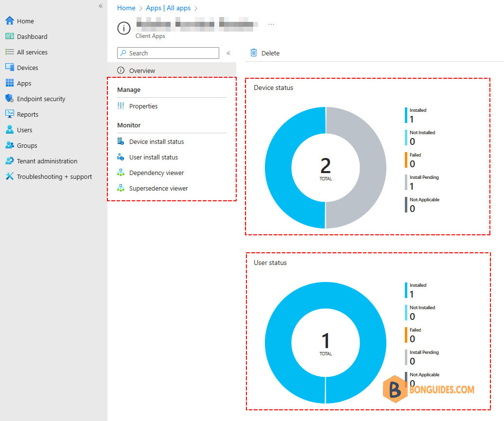Click the Troubleshooting tools icon
504x421 pixels.
coord(10,176)
